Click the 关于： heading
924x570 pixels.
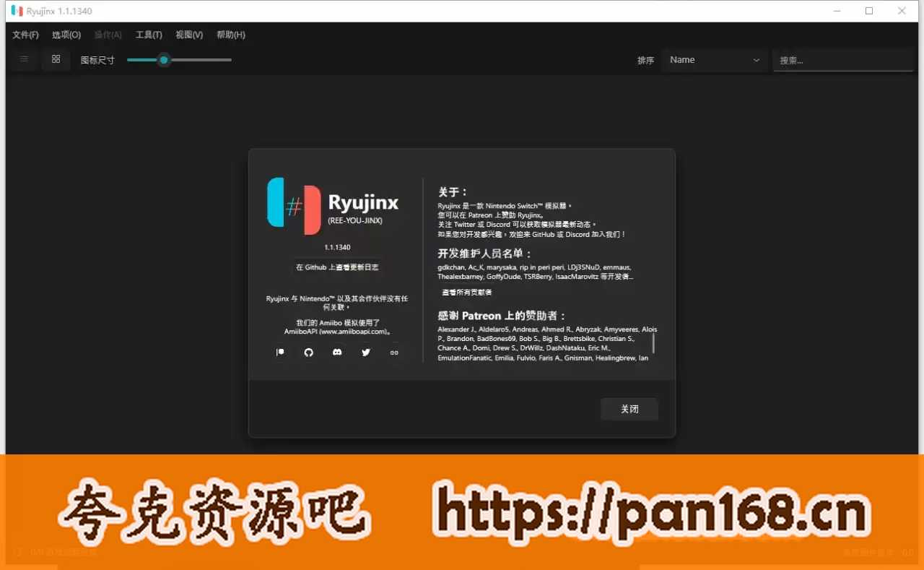[x=453, y=192]
